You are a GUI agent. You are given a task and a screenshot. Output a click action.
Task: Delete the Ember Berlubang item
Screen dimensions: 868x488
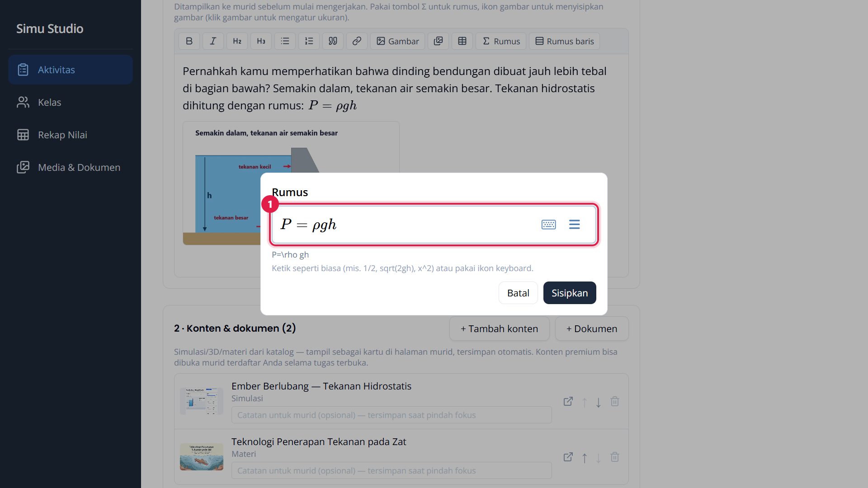[x=615, y=401]
